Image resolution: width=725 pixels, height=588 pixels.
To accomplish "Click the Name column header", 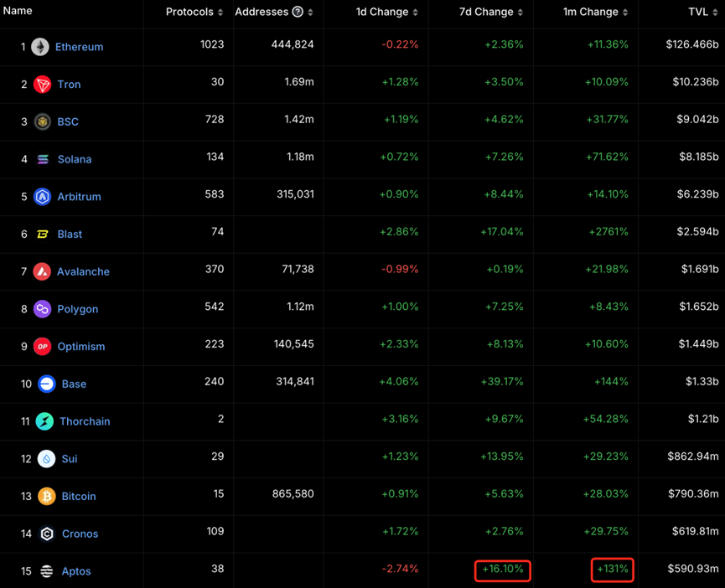I will point(18,11).
